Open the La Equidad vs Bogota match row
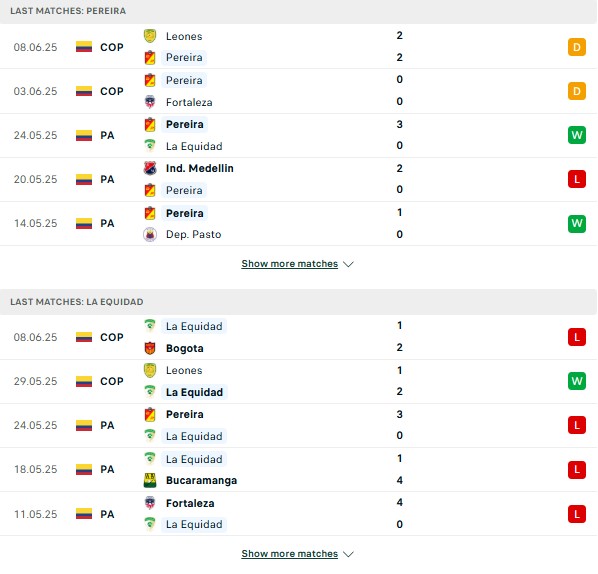Viewport: 598px width, 574px height. (298, 337)
